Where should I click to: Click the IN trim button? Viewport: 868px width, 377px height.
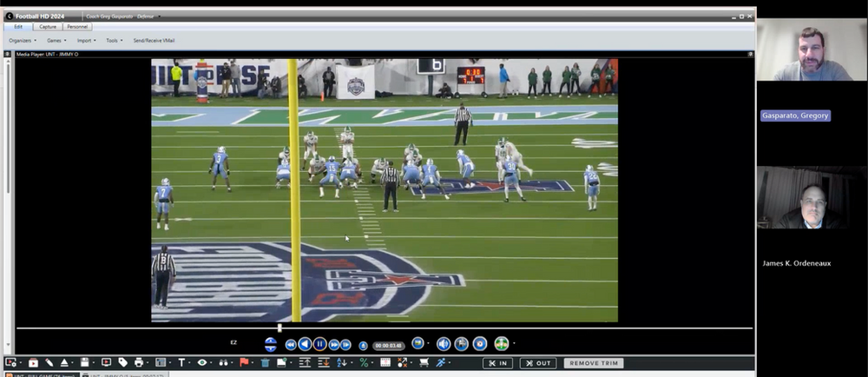point(497,363)
